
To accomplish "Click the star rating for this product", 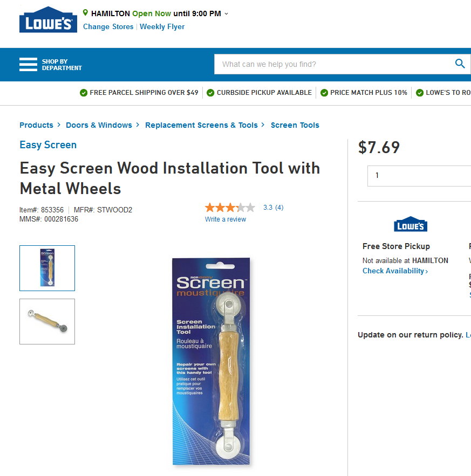I will pyautogui.click(x=230, y=208).
